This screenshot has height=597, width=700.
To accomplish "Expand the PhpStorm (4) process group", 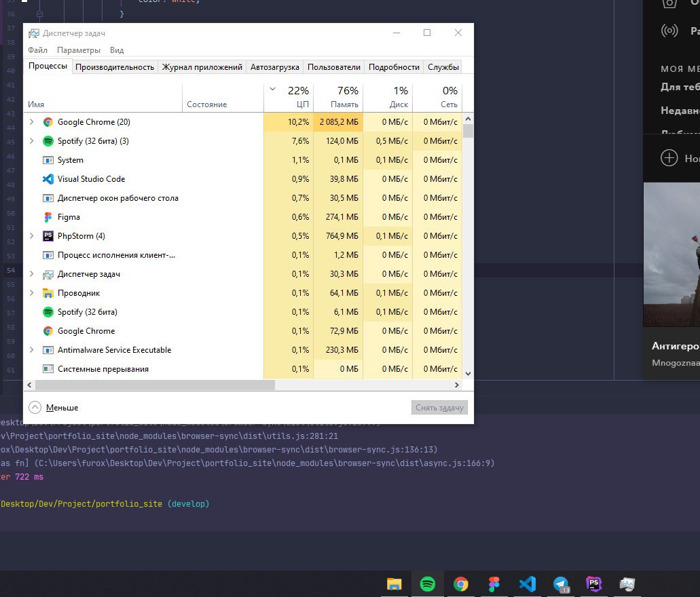I will pos(31,236).
